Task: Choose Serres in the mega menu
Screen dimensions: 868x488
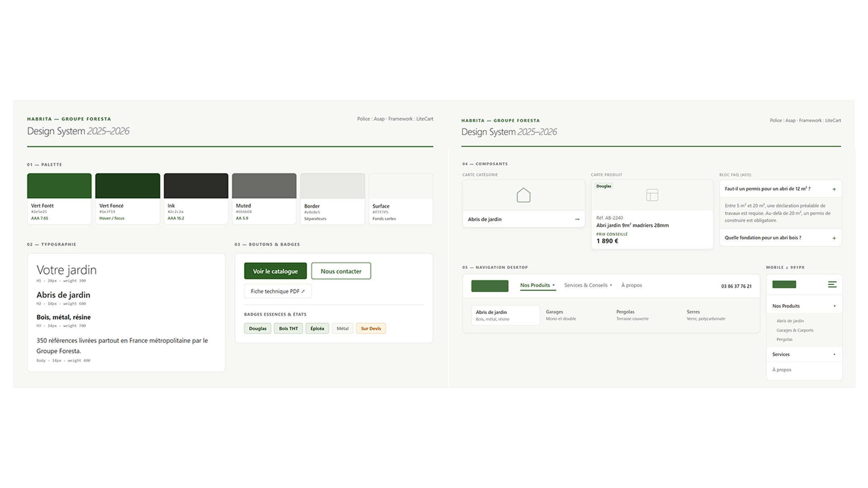Action: coord(706,315)
